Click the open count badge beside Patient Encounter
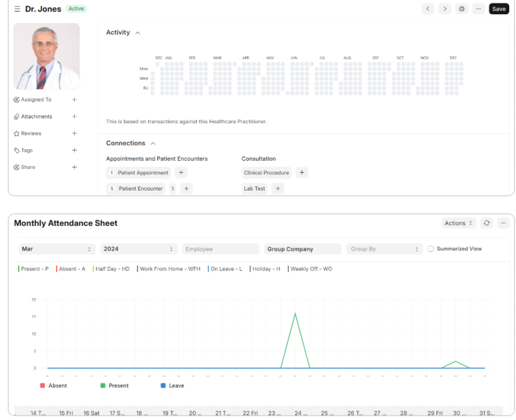 [172, 189]
